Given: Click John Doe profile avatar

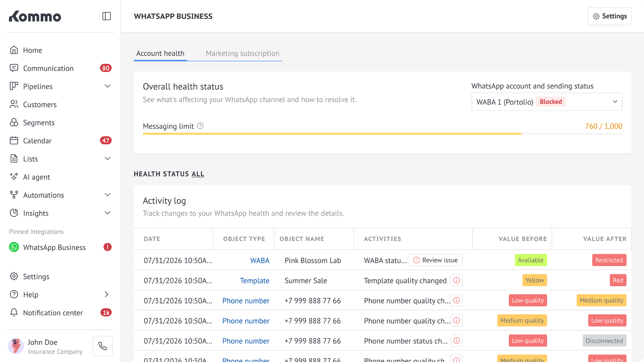Looking at the screenshot, I should pos(16,346).
